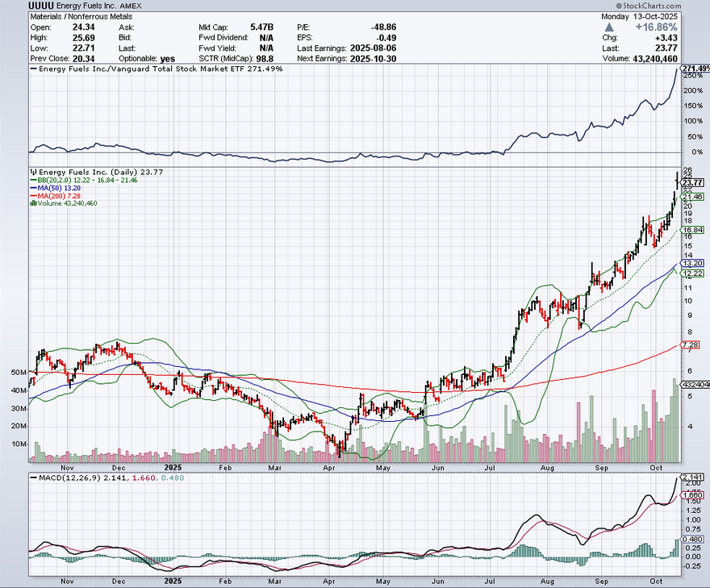Click the Next Earnings date 2025-10-30
This screenshot has height=588, width=710.
[x=373, y=59]
